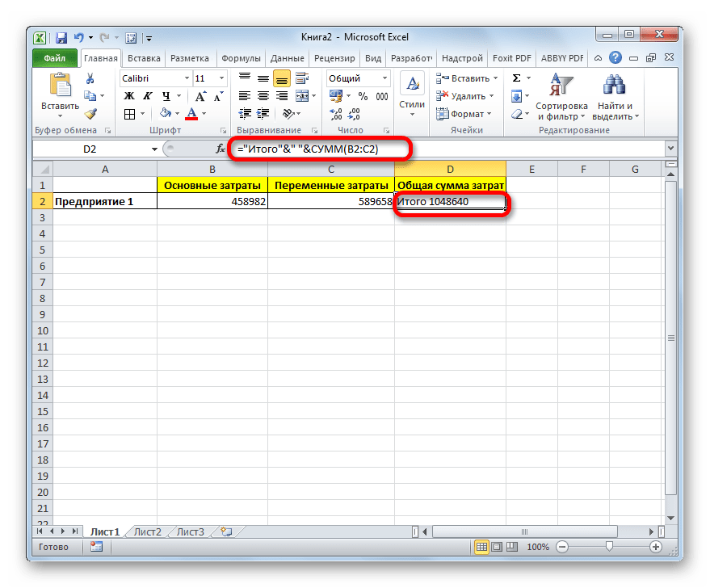Click the Cut scissors icon
The image size is (710, 588).
(x=90, y=78)
